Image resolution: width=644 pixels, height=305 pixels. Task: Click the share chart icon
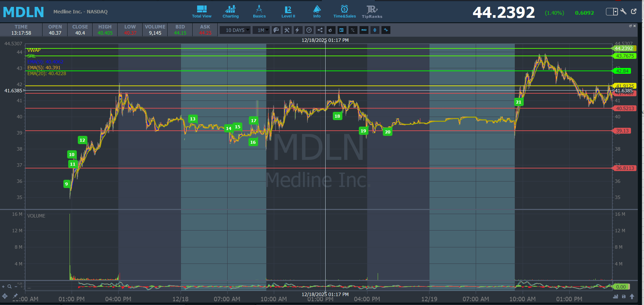[320, 30]
